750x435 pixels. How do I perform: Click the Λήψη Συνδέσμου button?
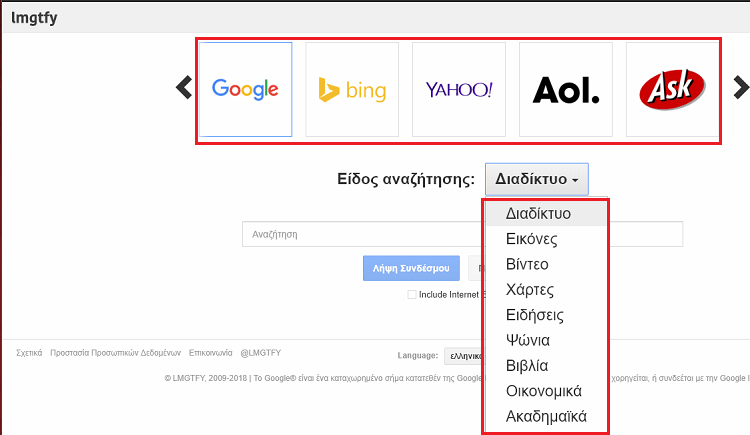411,268
